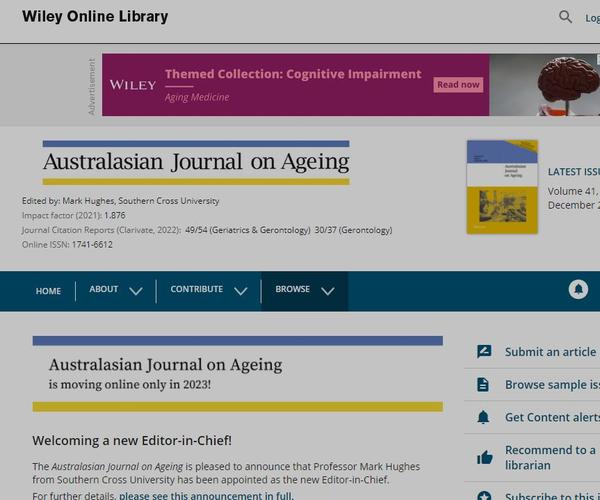Viewport: 600px width, 500px height.
Task: Expand the BROWSE dropdown chevron
Action: pos(328,291)
